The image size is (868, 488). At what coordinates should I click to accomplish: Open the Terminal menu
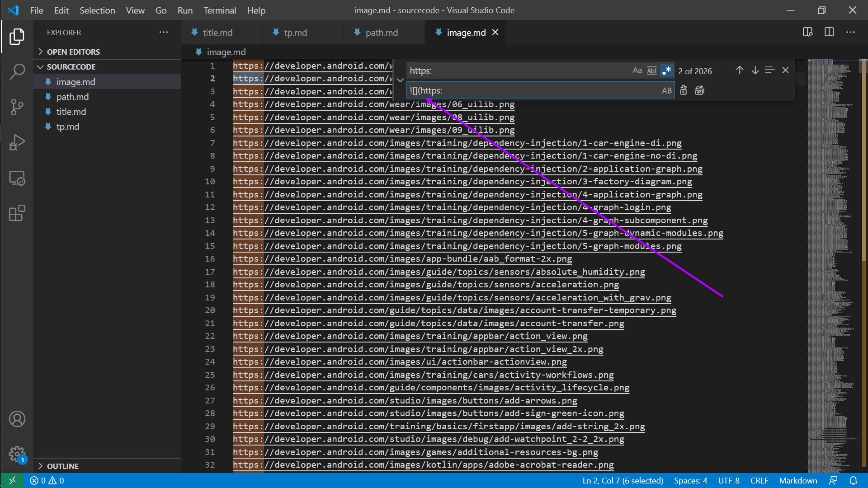click(219, 10)
